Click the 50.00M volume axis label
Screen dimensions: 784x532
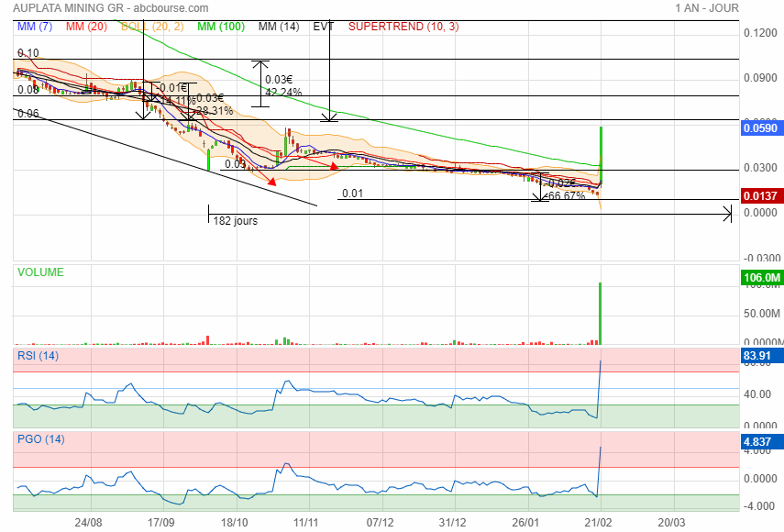[761, 314]
